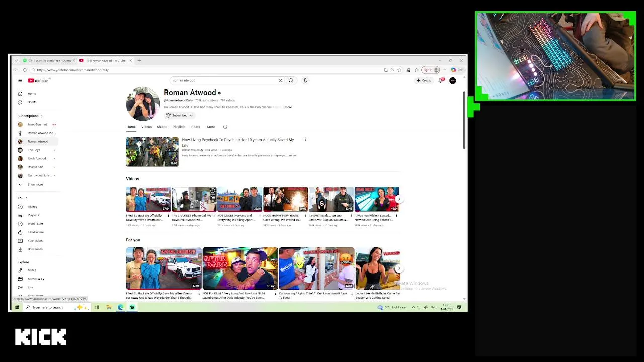Viewport: 644px width, 362px height.
Task: Search within the channel using the magnifier
Action: [x=225, y=127]
